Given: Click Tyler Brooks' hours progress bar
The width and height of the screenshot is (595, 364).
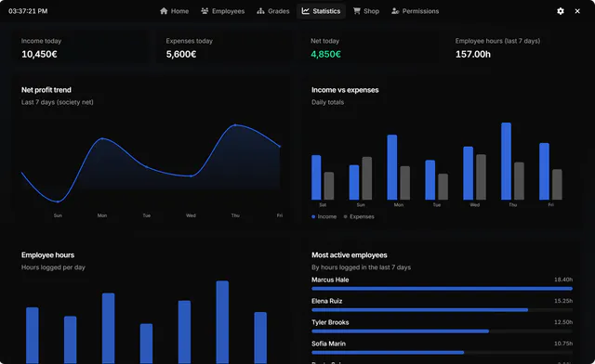Looking at the screenshot, I should tap(443, 331).
